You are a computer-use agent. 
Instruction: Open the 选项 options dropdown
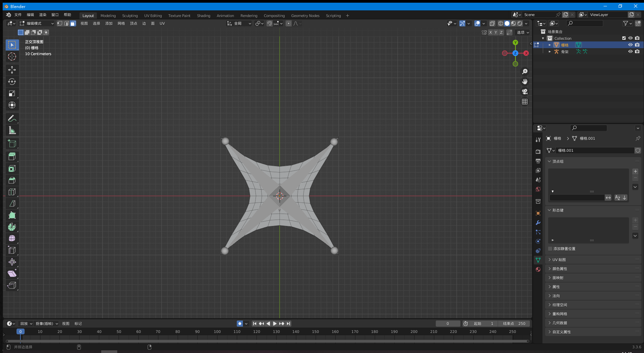click(523, 32)
